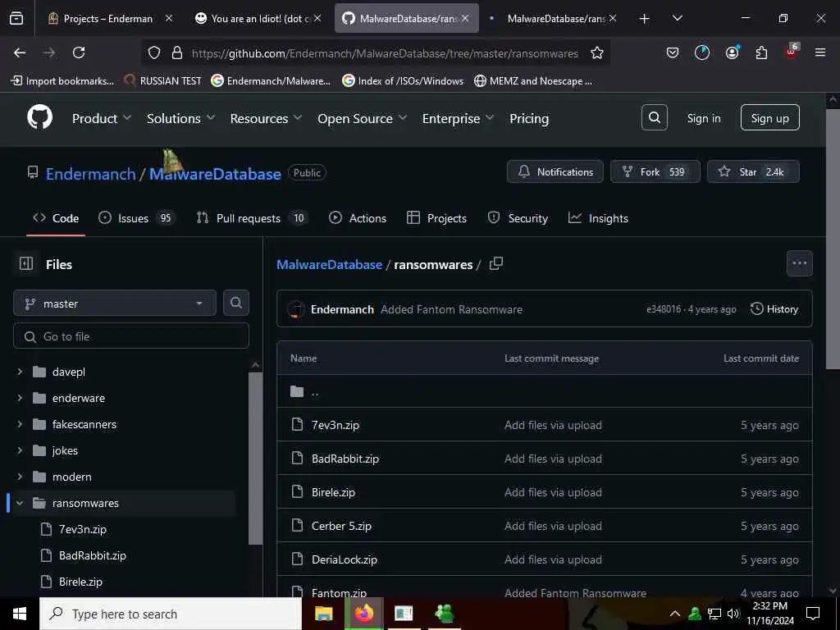This screenshot has width=840, height=630.
Task: Expand the Enterprise menu
Action: (458, 118)
